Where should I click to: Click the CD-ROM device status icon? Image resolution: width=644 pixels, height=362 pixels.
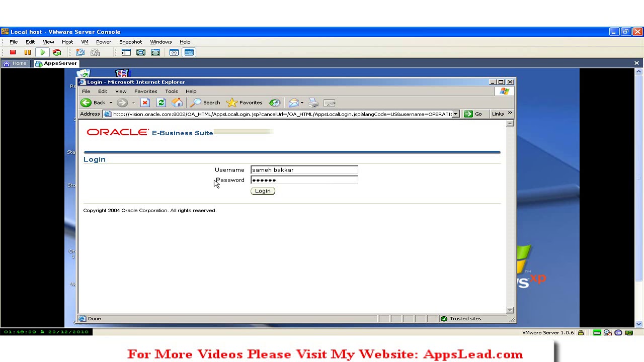(607, 333)
